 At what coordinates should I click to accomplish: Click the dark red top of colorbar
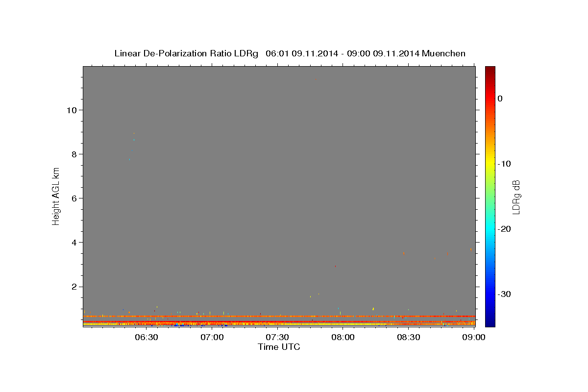coord(490,70)
